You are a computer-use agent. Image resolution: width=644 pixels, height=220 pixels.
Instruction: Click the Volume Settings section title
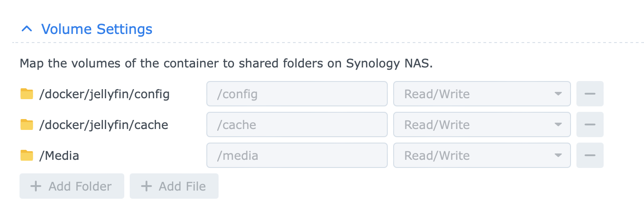pos(97,29)
